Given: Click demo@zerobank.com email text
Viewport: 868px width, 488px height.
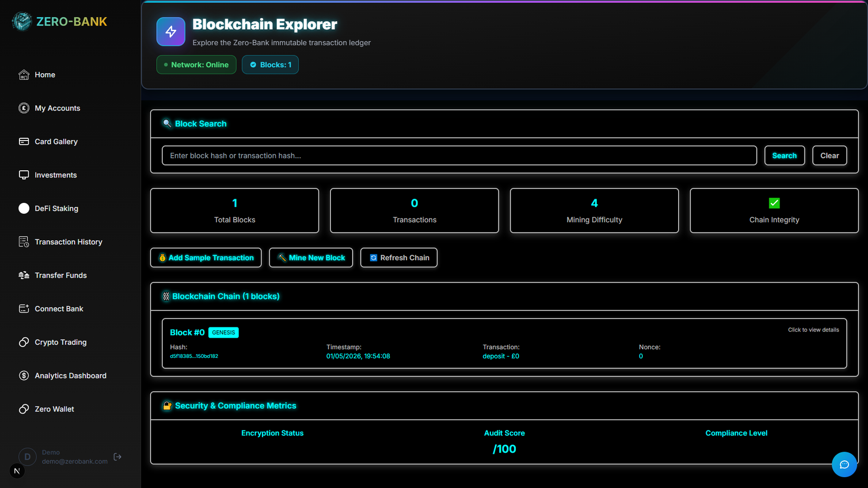Looking at the screenshot, I should 75,461.
